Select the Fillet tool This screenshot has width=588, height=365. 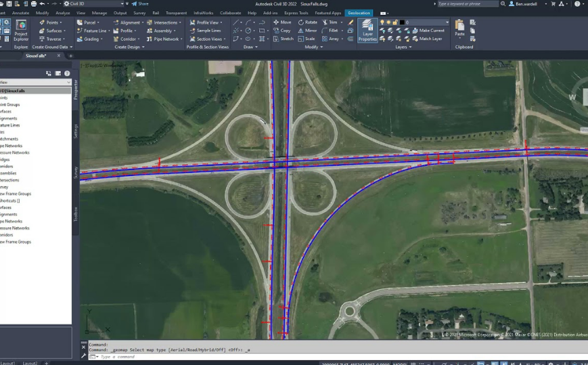(330, 30)
